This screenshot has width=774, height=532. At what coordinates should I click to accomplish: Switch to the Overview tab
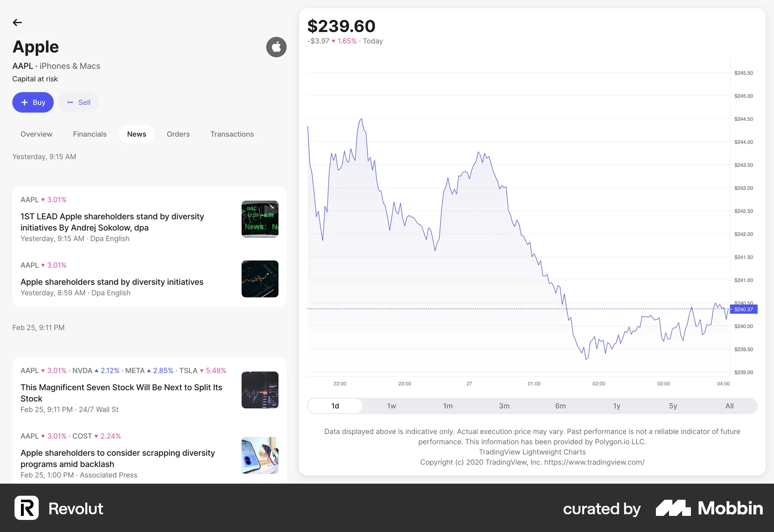[36, 134]
